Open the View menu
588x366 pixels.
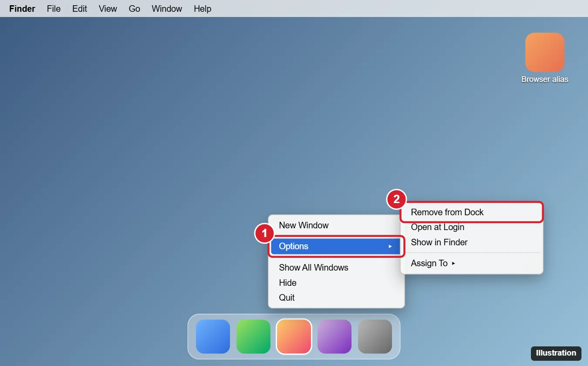(108, 9)
